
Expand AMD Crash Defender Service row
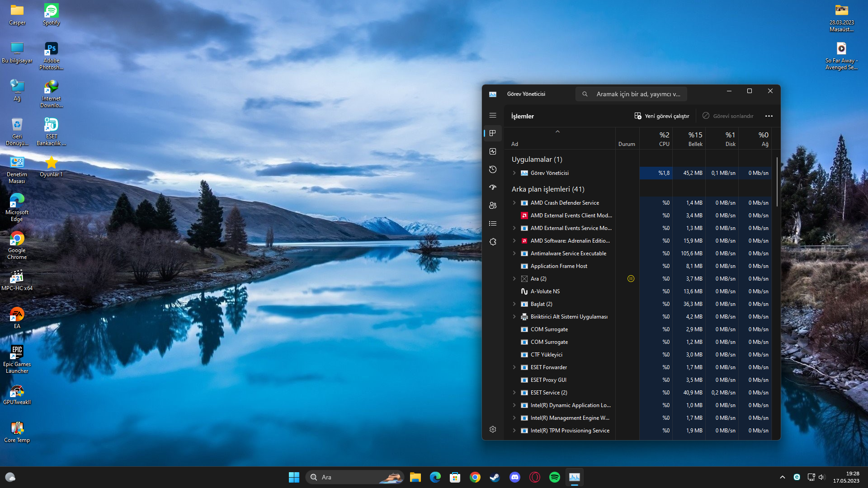[x=514, y=203]
